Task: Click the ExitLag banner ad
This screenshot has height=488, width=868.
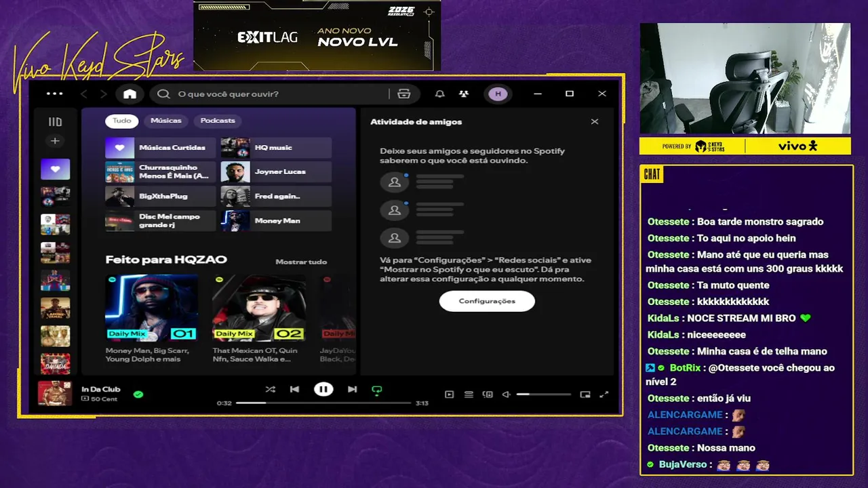Action: point(317,35)
